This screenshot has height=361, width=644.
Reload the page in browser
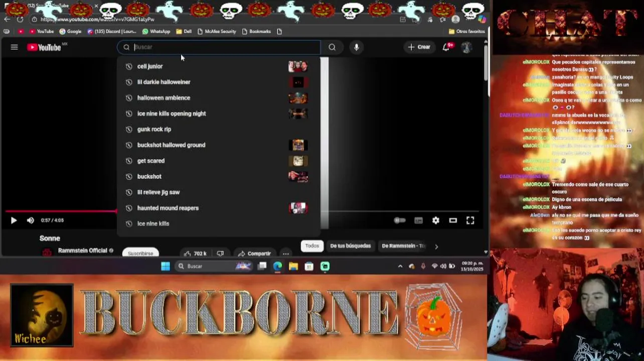coord(20,19)
